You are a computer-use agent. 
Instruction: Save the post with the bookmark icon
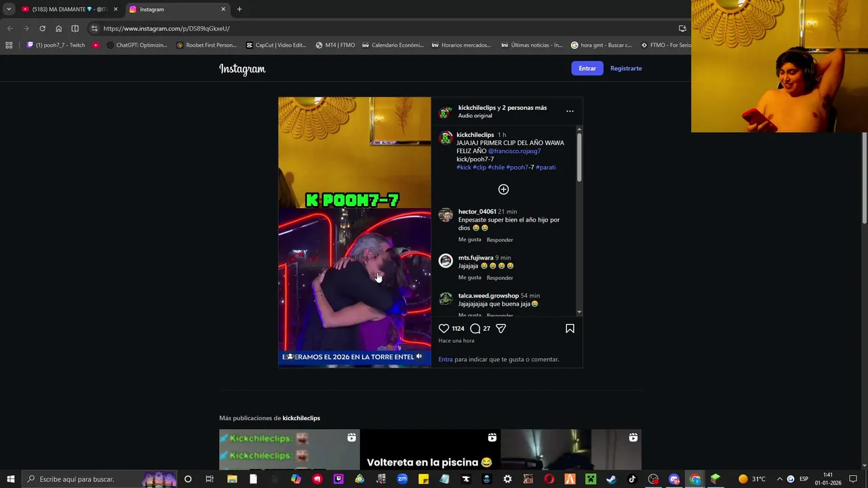coord(570,329)
